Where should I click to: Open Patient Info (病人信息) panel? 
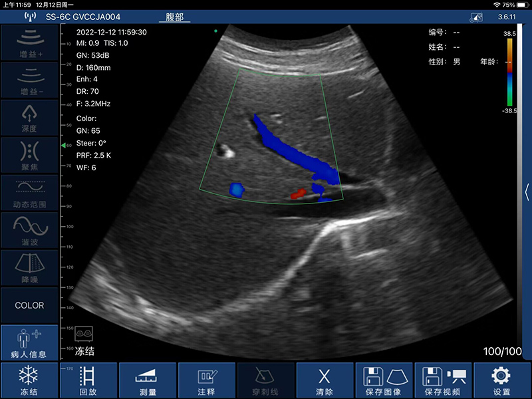pos(29,342)
